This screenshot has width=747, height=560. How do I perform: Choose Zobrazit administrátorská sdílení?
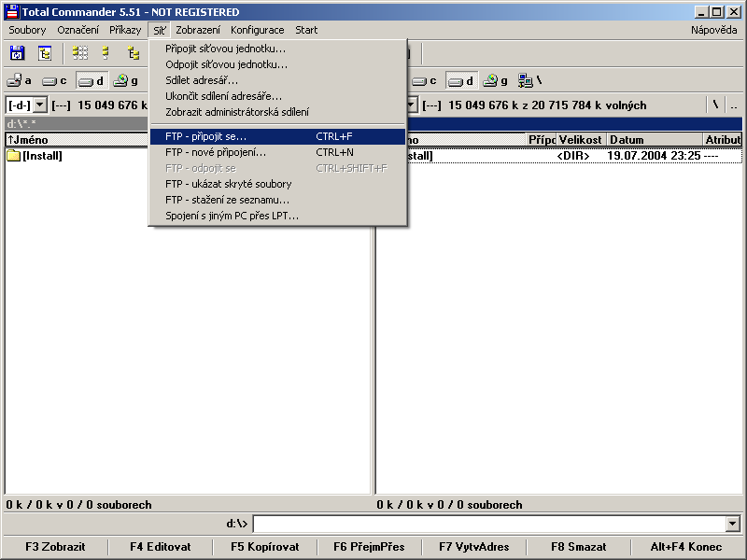point(278,111)
